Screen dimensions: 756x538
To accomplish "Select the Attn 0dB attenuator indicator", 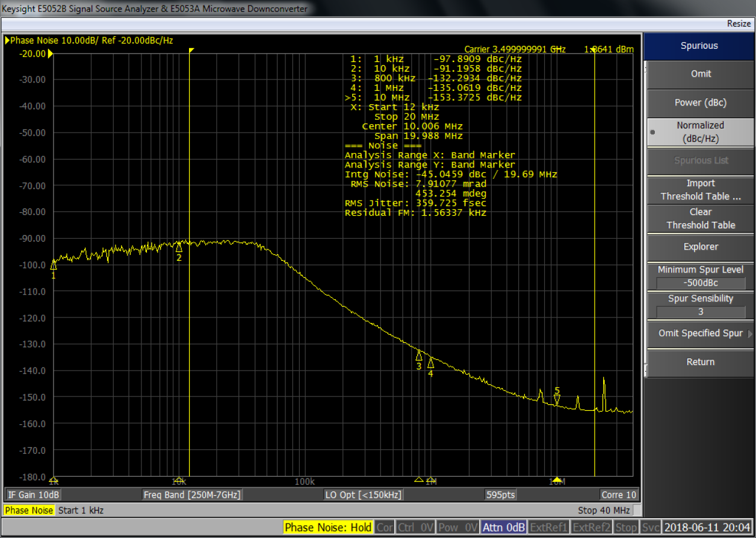I will 504,527.
